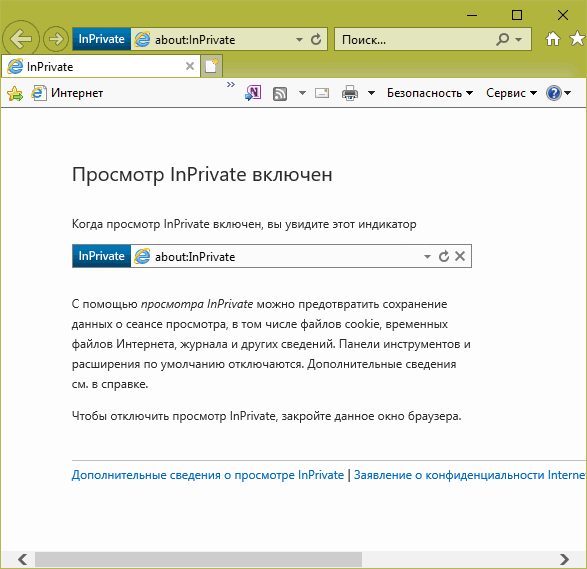
Task: Click the RSS feeds icon
Action: point(280,93)
